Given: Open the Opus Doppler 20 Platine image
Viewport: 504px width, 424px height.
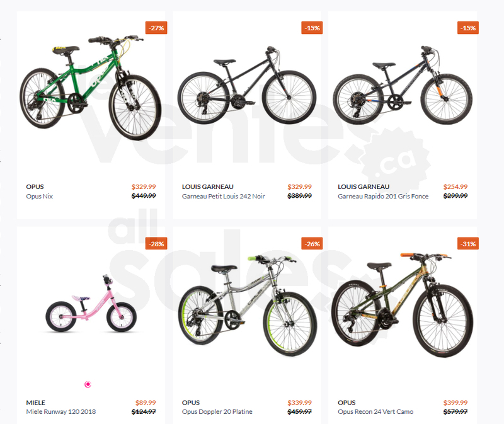Looking at the screenshot, I should (248, 306).
